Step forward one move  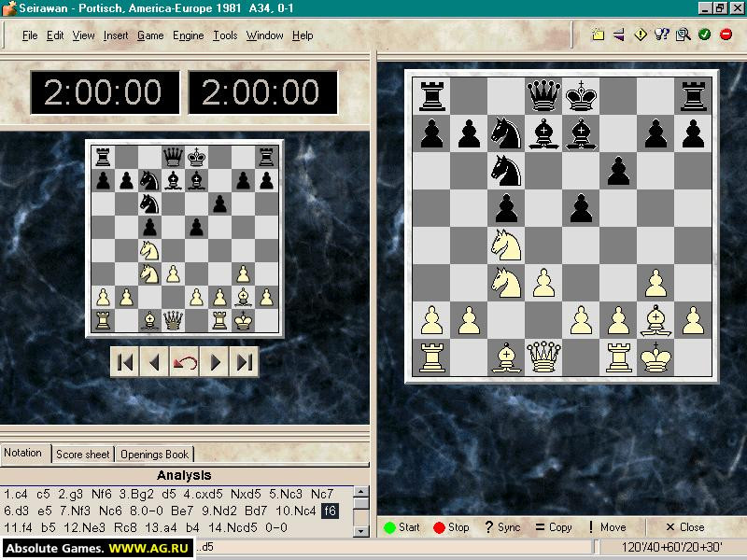[x=215, y=362]
